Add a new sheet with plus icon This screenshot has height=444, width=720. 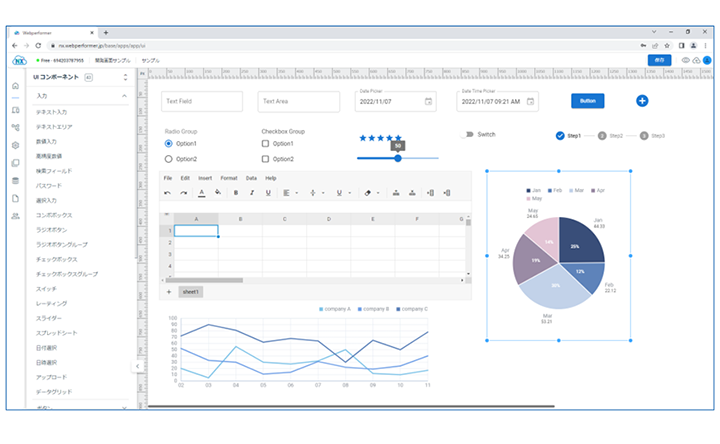click(168, 292)
